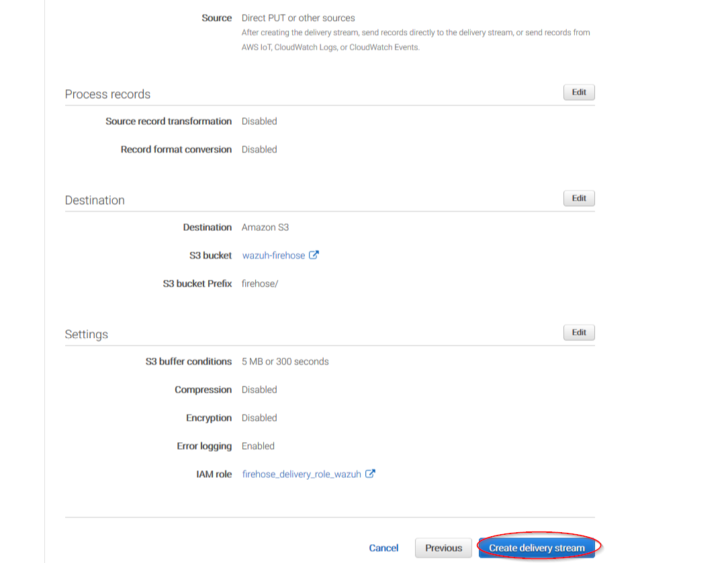728x563 pixels.
Task: Click the 'Source' field label
Action: pos(216,18)
